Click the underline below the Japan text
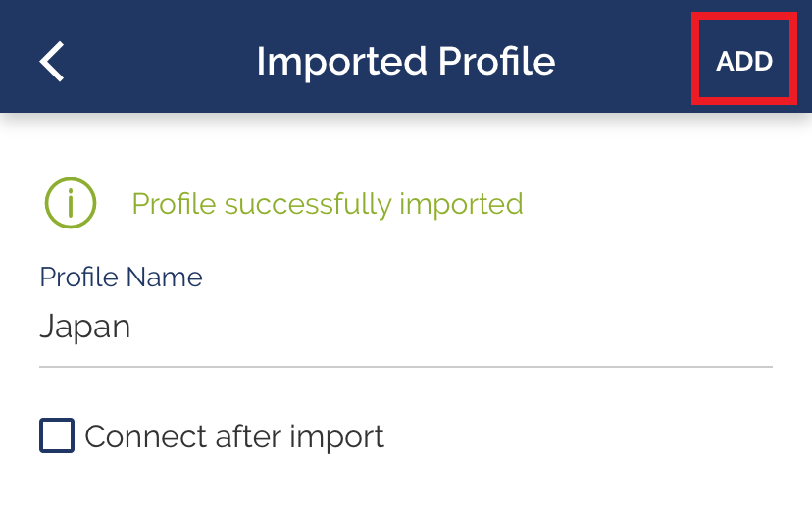The height and width of the screenshot is (506, 812). [x=406, y=367]
